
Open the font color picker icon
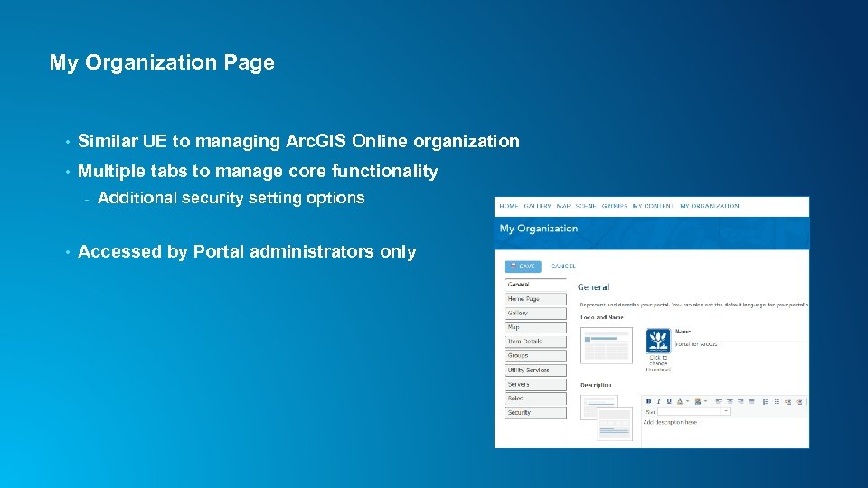pyautogui.click(x=680, y=401)
